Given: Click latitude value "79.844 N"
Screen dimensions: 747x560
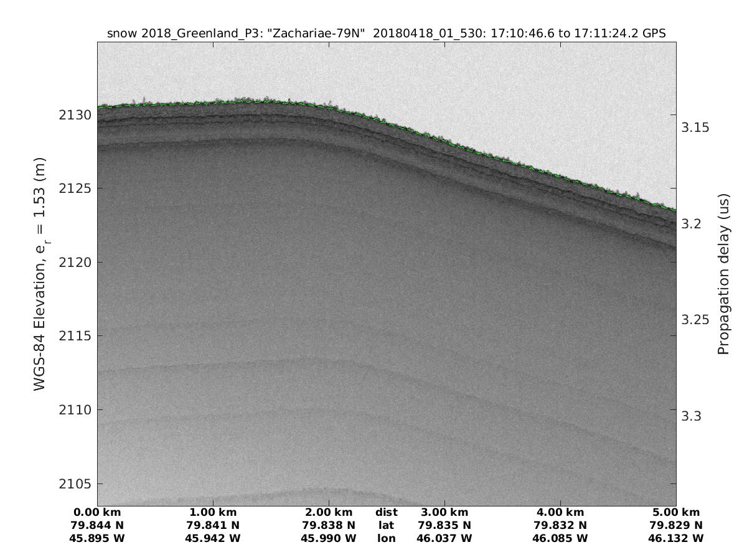Looking at the screenshot, I should point(97,525).
